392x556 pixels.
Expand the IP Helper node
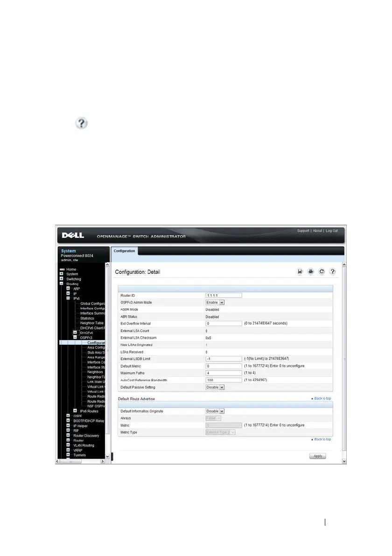[x=68, y=426]
